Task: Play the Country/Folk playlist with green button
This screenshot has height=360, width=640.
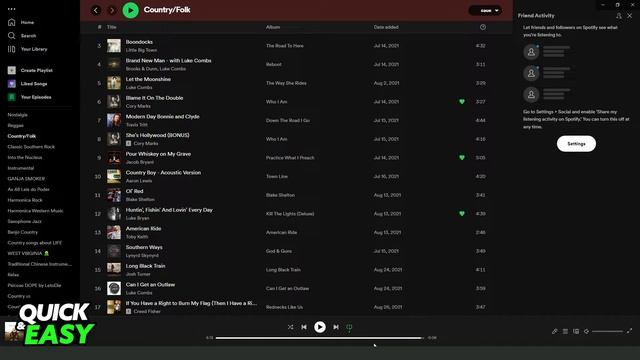Action: click(131, 10)
